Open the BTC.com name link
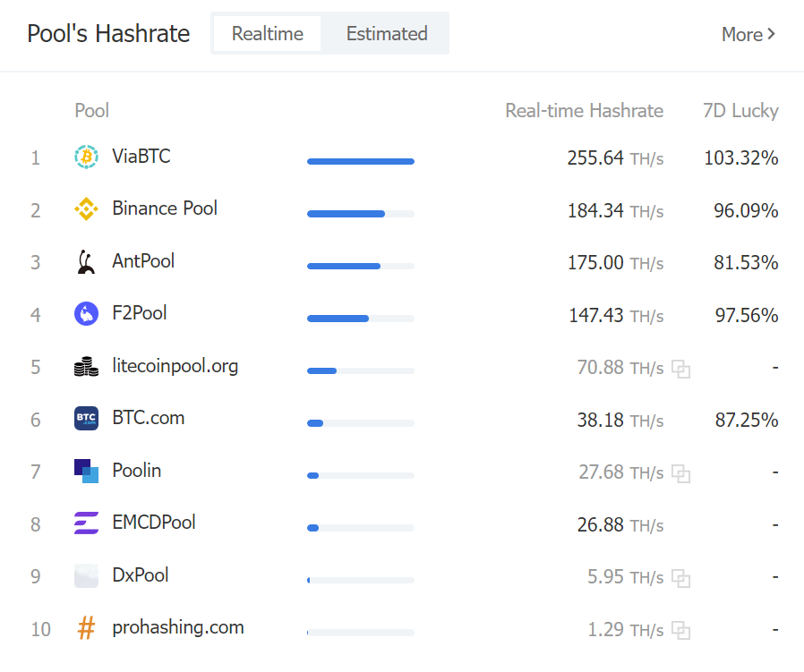Viewport: 804px width, 672px height. [149, 418]
